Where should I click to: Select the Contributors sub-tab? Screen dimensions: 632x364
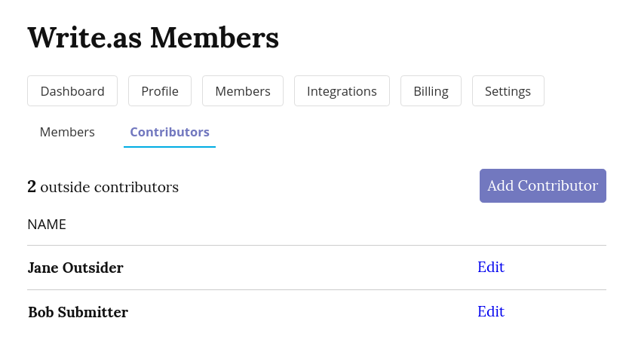(170, 132)
